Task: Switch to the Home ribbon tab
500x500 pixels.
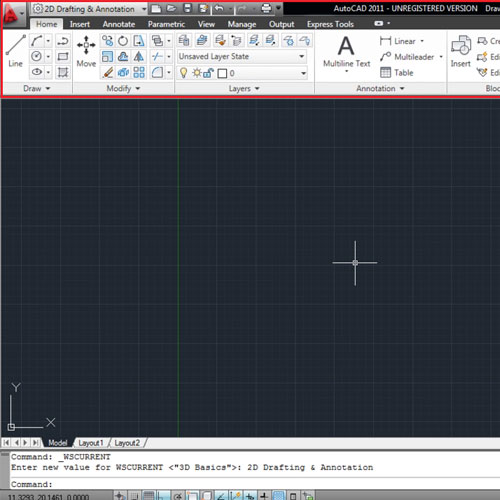Action: pos(47,24)
